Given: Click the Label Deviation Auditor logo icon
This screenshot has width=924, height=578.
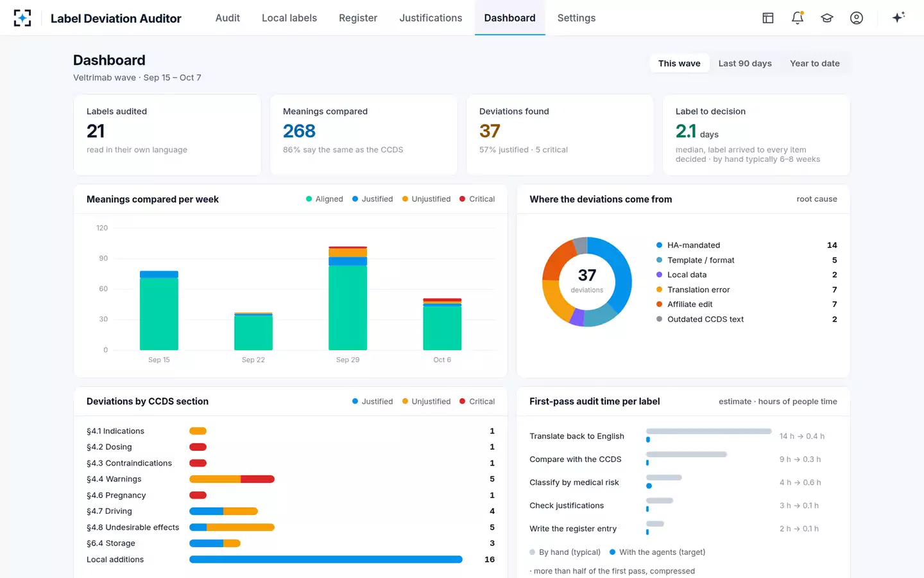Looking at the screenshot, I should 22,18.
